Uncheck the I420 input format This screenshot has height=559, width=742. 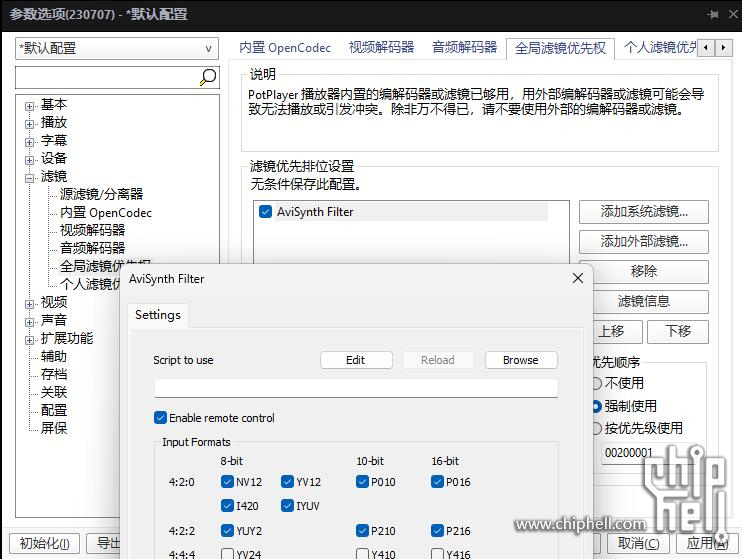227,506
